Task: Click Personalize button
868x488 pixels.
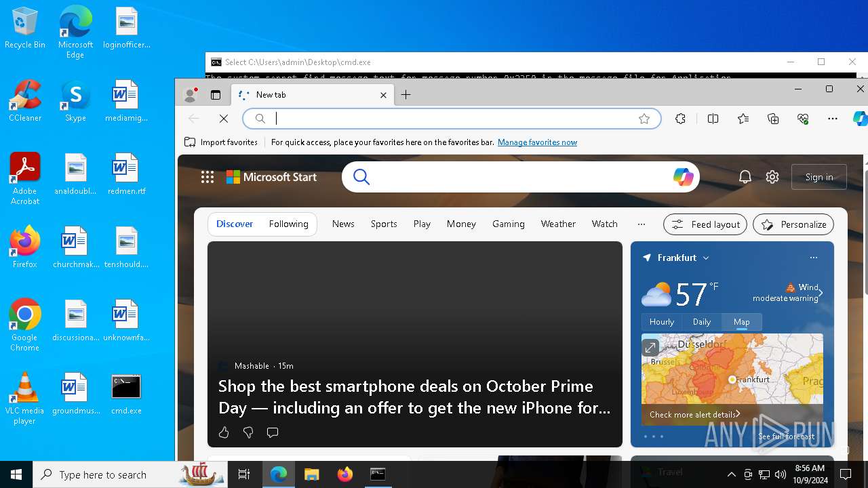Action: [x=793, y=224]
